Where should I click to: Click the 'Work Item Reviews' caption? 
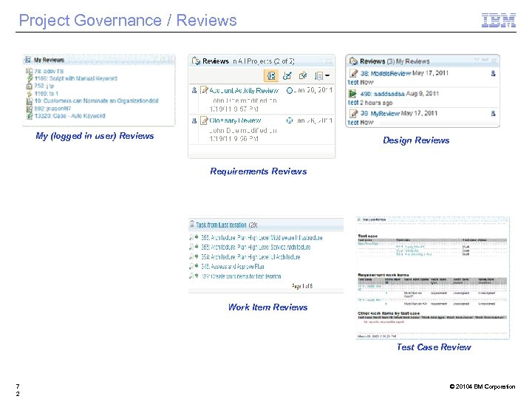(x=267, y=307)
